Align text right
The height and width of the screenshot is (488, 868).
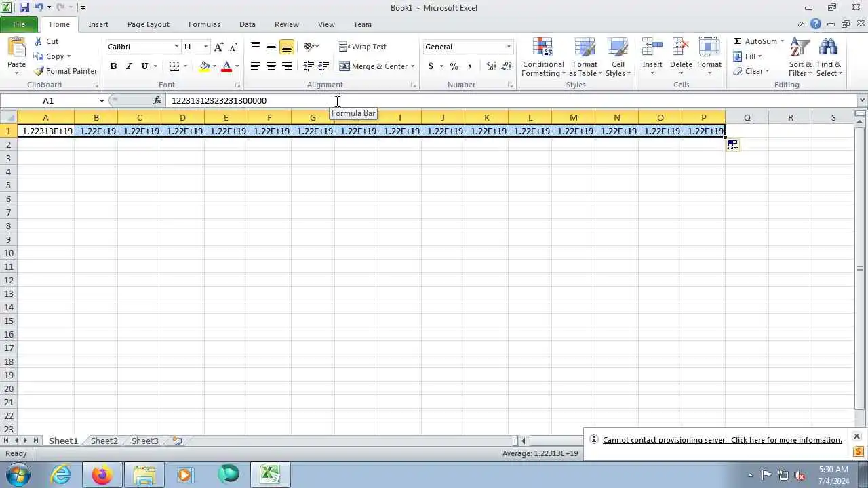click(286, 66)
